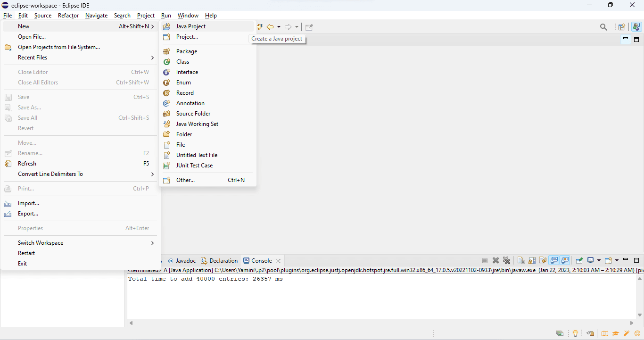
Task: Toggle Word Wrap in console
Action: click(x=543, y=260)
